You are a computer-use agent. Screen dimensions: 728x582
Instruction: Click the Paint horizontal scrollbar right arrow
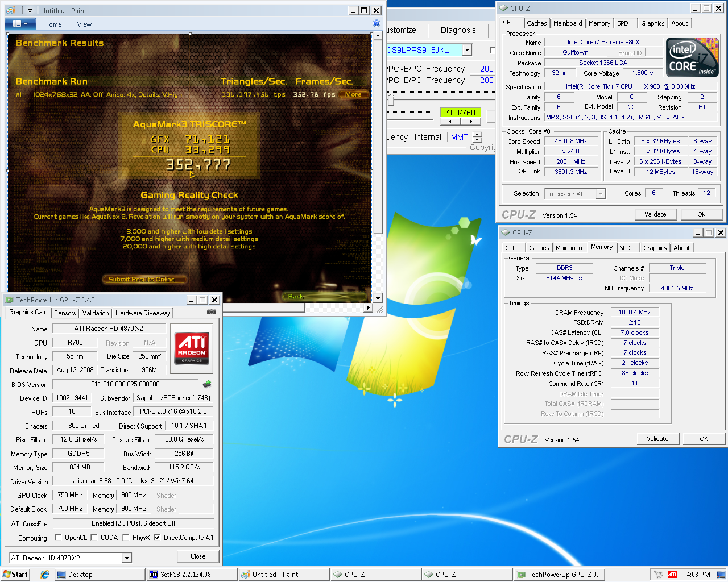coord(368,307)
